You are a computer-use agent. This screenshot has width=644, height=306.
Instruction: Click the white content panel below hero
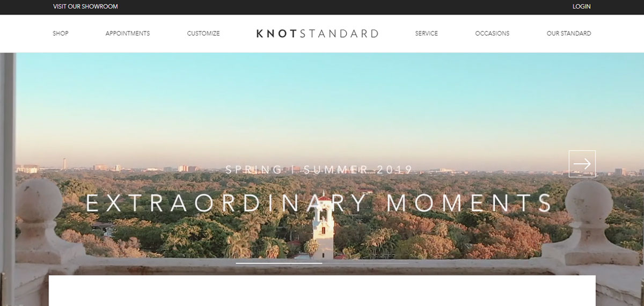(x=322, y=290)
